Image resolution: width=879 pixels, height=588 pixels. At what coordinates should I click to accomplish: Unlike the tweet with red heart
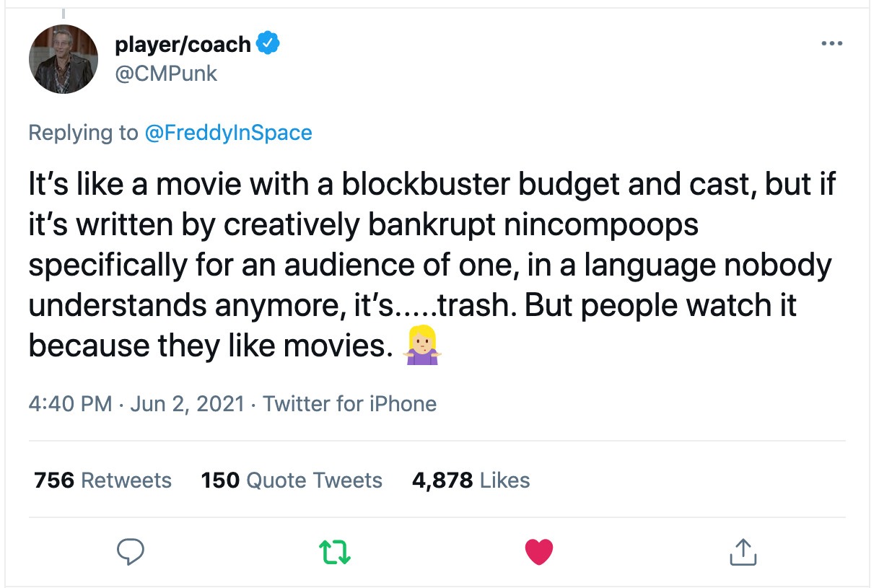coord(538,553)
